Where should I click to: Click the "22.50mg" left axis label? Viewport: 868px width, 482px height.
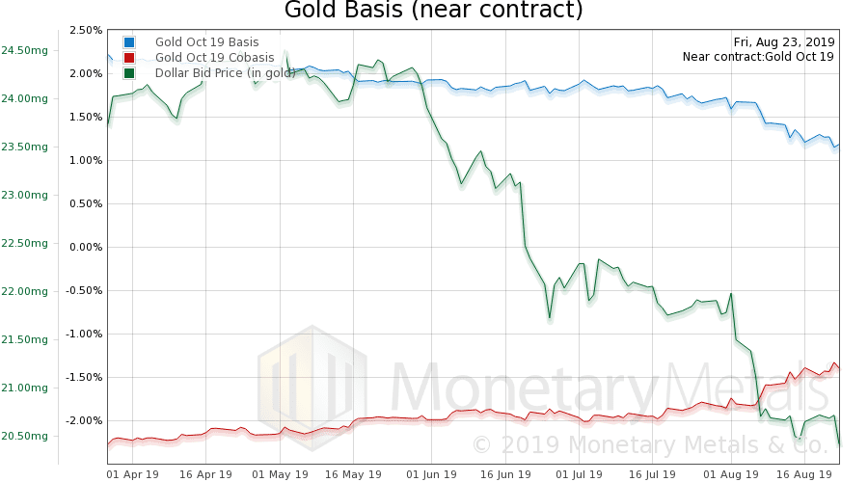point(24,243)
